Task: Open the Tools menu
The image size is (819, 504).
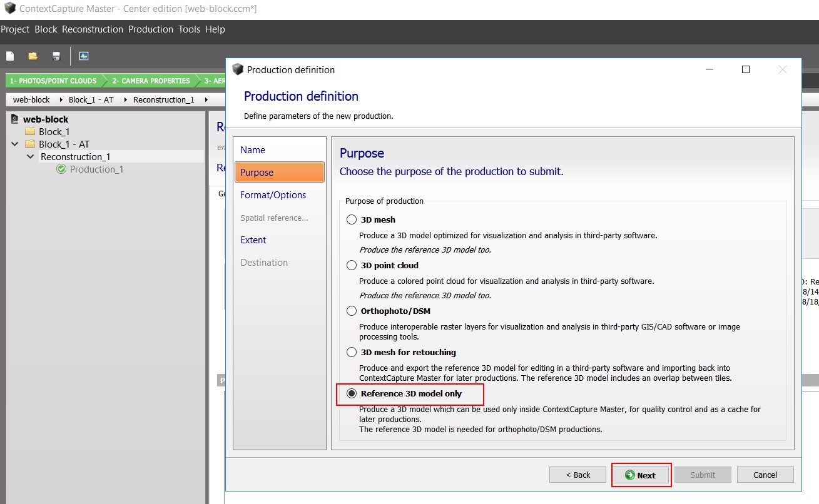Action: pos(189,29)
